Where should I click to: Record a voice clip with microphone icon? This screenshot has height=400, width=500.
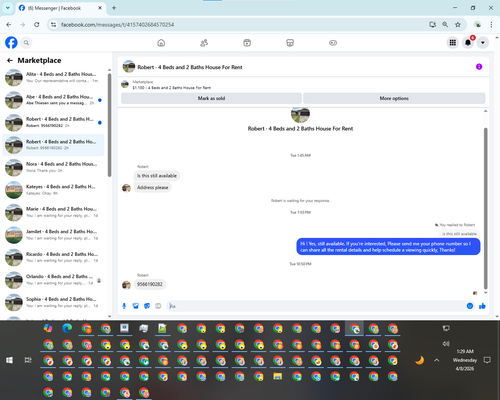(x=124, y=306)
